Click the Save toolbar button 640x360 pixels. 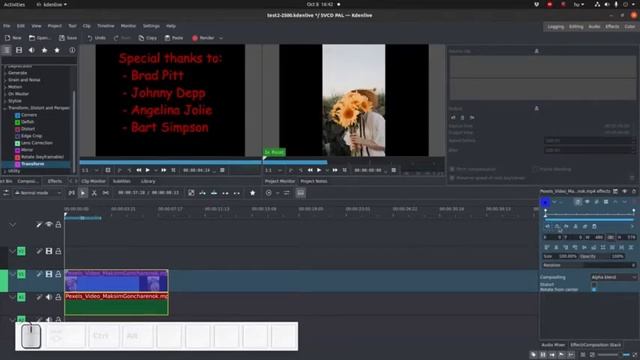click(68, 38)
